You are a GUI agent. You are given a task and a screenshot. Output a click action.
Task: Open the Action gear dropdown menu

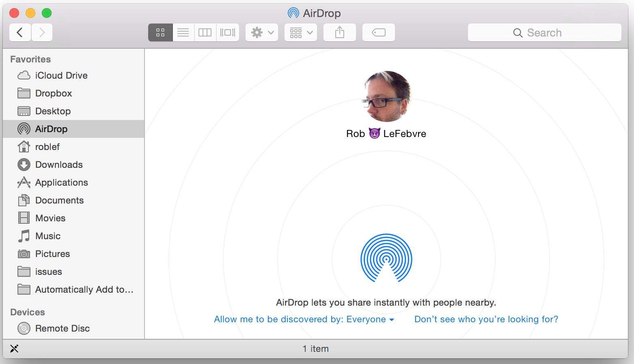[x=261, y=32]
